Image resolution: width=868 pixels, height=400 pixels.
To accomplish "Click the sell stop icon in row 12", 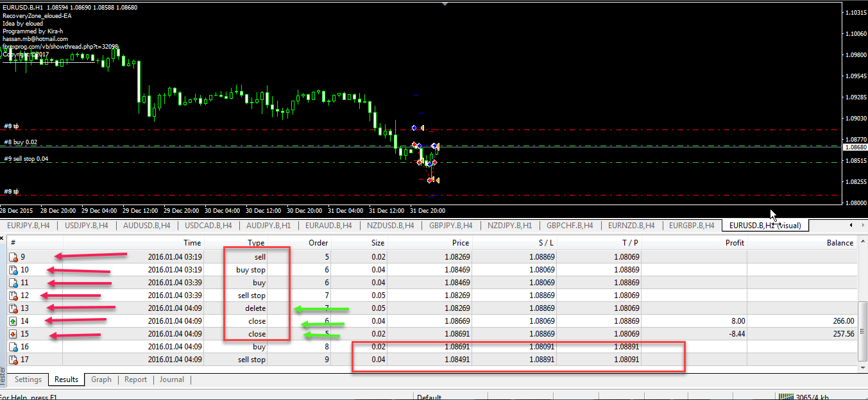I will point(13,296).
